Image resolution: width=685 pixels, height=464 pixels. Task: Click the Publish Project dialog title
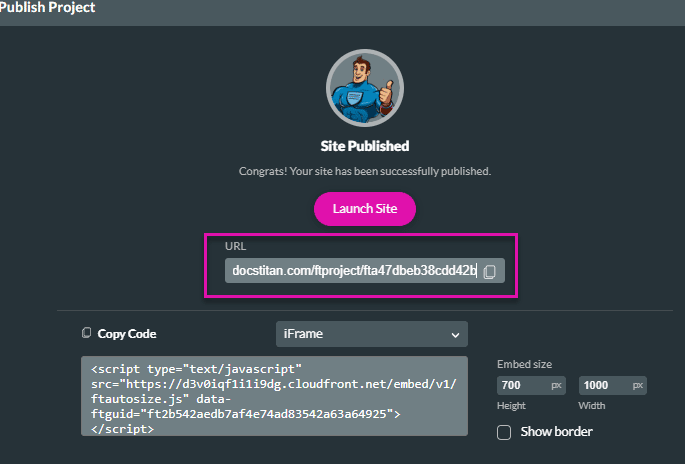point(48,8)
